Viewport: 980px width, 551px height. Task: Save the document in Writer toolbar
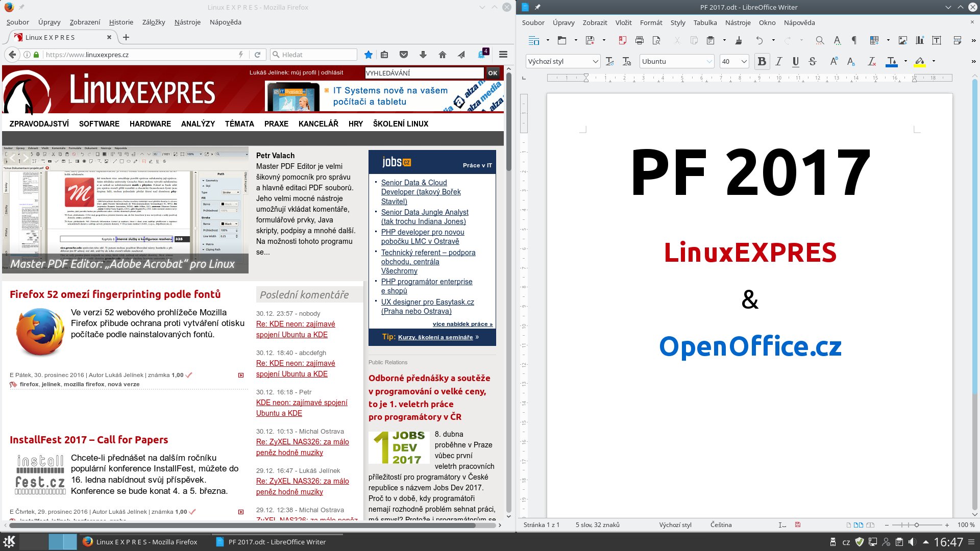tap(590, 40)
